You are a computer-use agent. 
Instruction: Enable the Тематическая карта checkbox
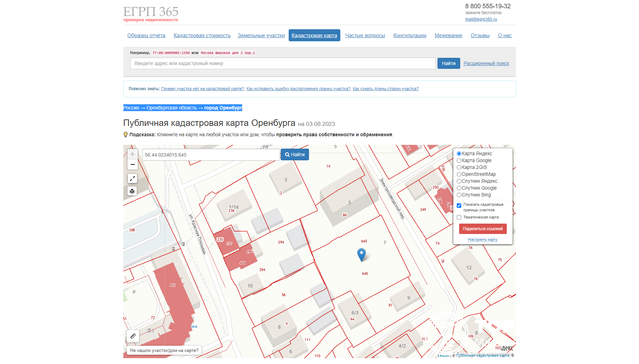point(459,217)
